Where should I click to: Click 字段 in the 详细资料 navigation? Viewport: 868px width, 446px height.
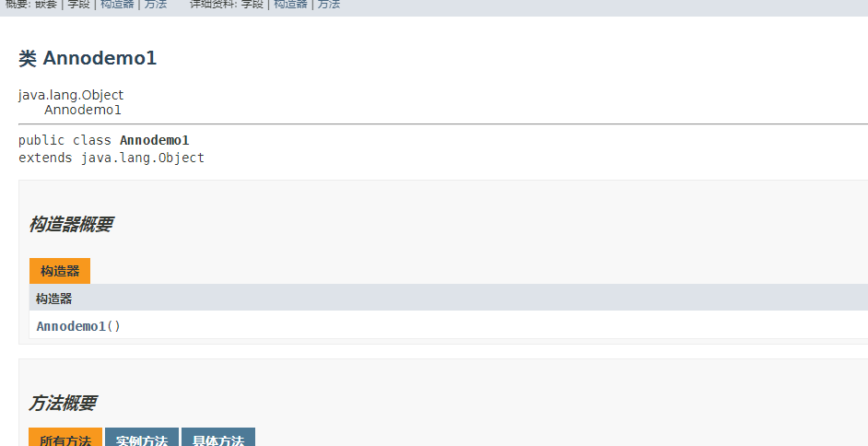(252, 5)
